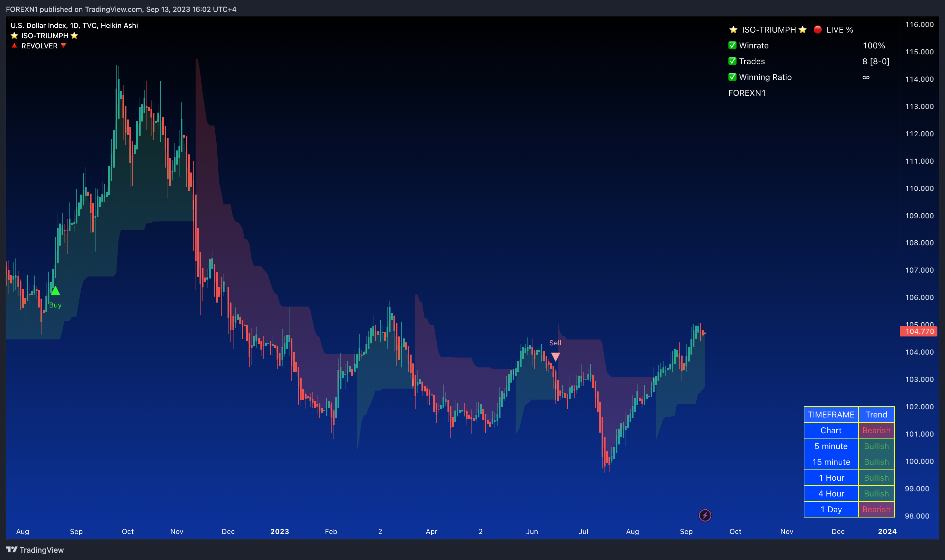Screen dimensions: 945x560
Task: Click the star icon before ISO-TRIUMPH in stats panel
Action: click(x=733, y=29)
